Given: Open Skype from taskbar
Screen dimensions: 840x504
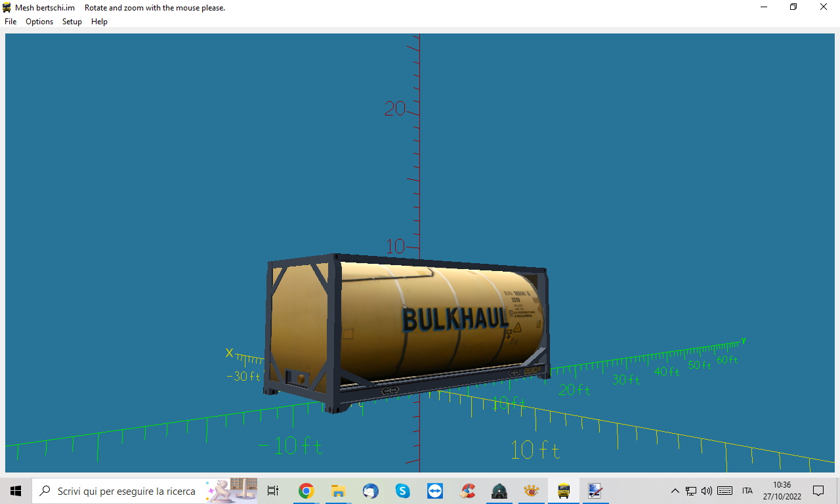Looking at the screenshot, I should [x=402, y=491].
